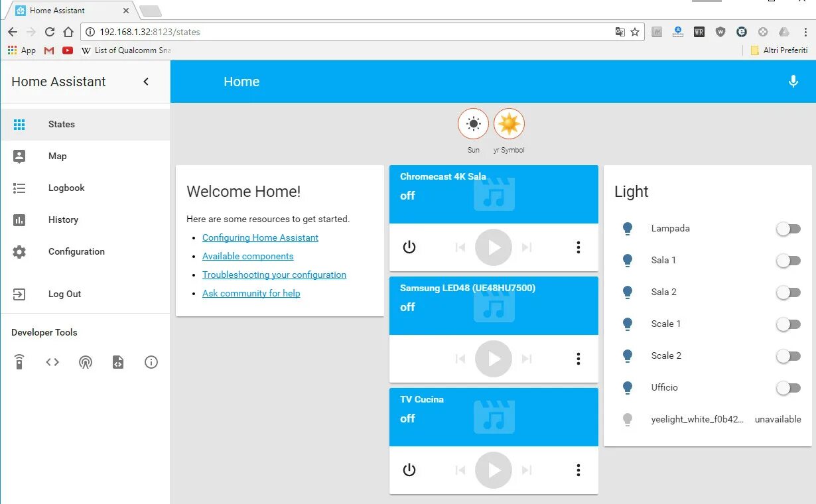This screenshot has width=816, height=504.
Task: Open List of Qualcomm bookmark
Action: click(126, 50)
